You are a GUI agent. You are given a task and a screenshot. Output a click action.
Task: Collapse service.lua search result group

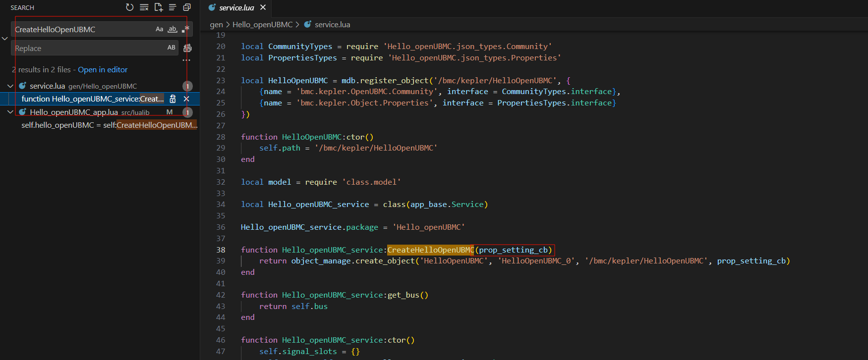tap(10, 86)
